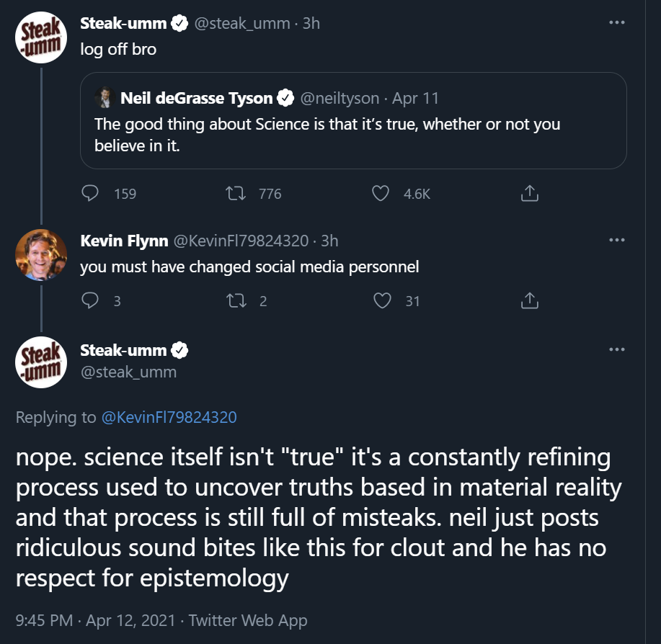The height and width of the screenshot is (644, 661).
Task: Click Steak-umm's avatar on the top tweet
Action: (x=41, y=37)
